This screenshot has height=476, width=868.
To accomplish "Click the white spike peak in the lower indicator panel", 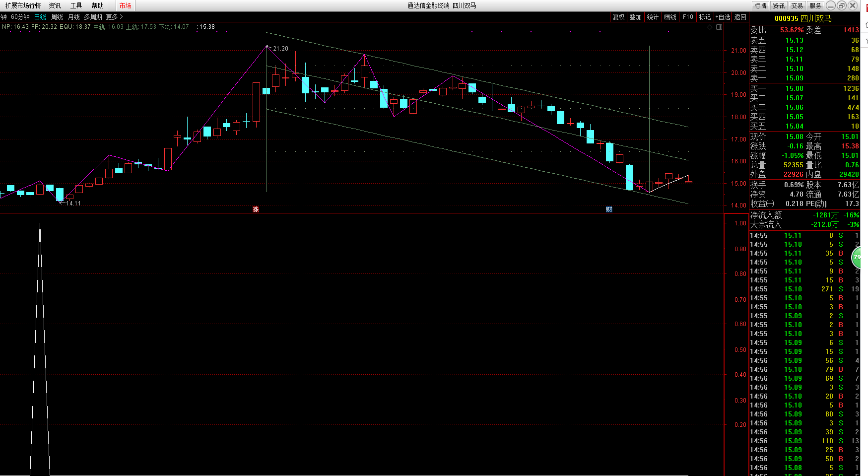I will point(40,224).
